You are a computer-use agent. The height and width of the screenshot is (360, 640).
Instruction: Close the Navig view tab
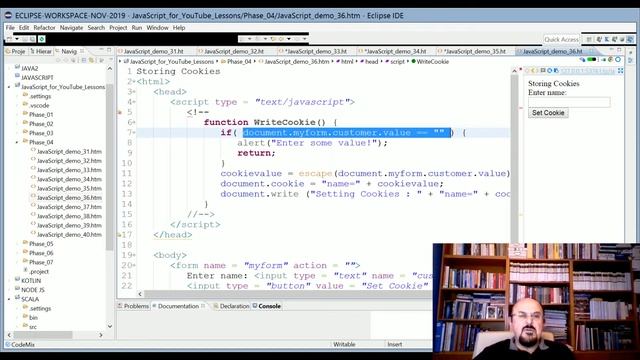(82, 51)
